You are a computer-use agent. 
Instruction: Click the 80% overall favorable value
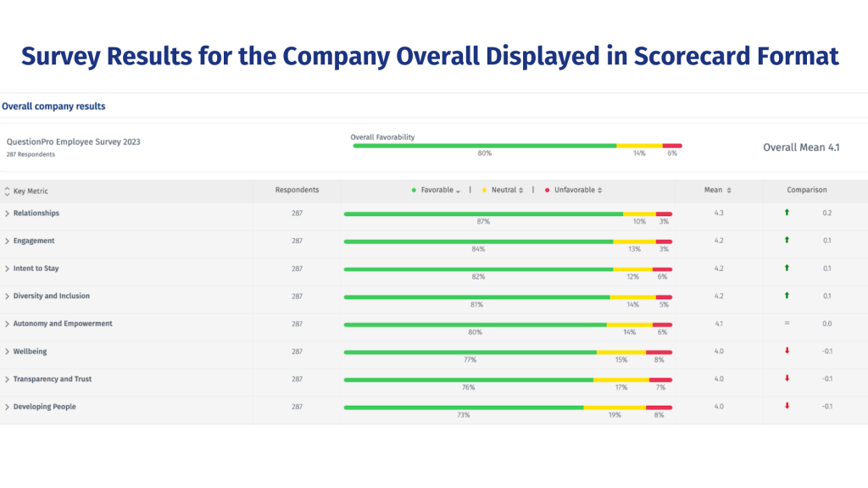point(484,153)
